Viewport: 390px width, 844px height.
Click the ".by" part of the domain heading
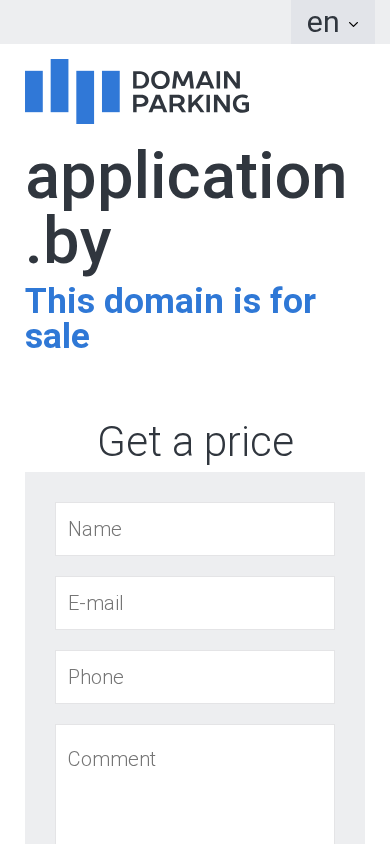pyautogui.click(x=68, y=242)
